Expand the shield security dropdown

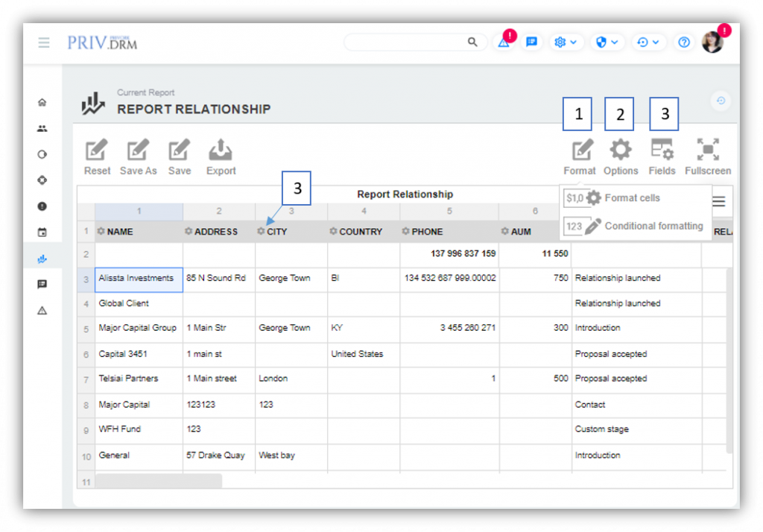[606, 42]
